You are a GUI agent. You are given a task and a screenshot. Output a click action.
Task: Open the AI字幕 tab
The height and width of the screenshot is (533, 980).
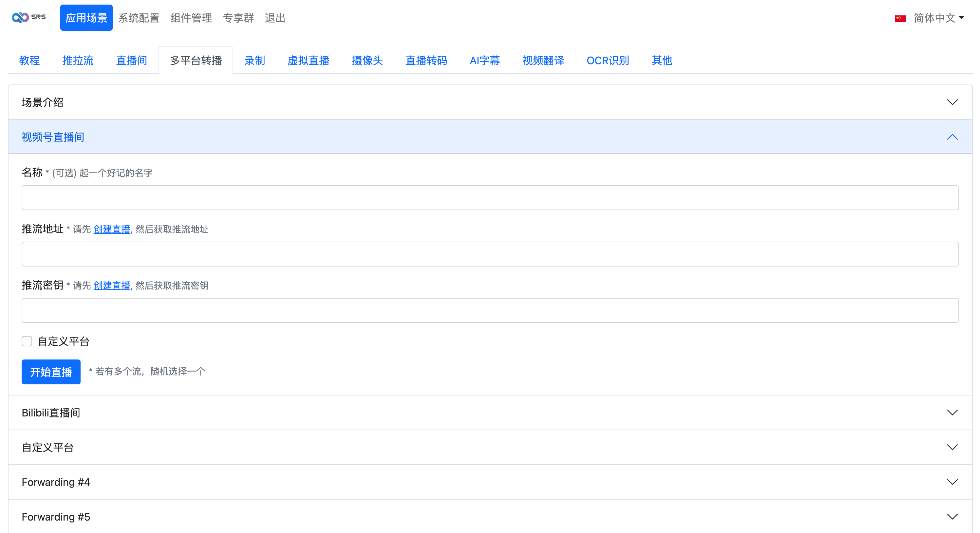tap(485, 61)
